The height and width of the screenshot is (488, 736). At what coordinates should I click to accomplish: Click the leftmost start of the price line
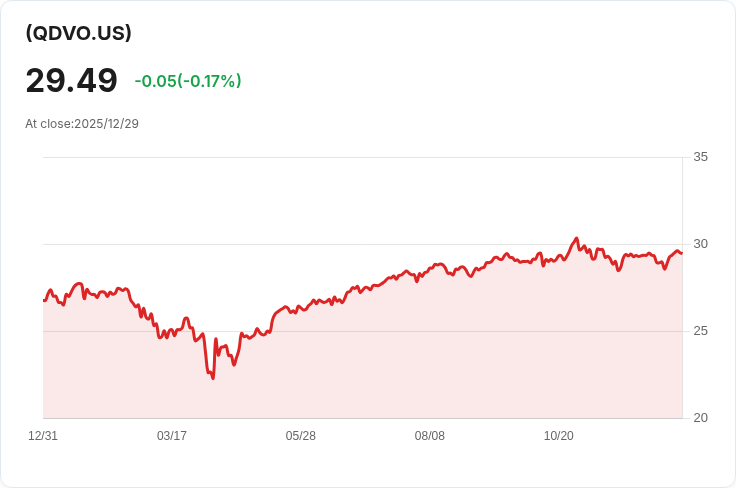coord(44,300)
